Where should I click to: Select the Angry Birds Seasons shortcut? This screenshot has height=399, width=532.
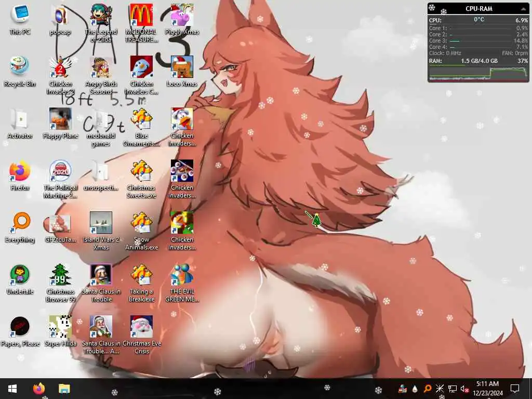(101, 76)
